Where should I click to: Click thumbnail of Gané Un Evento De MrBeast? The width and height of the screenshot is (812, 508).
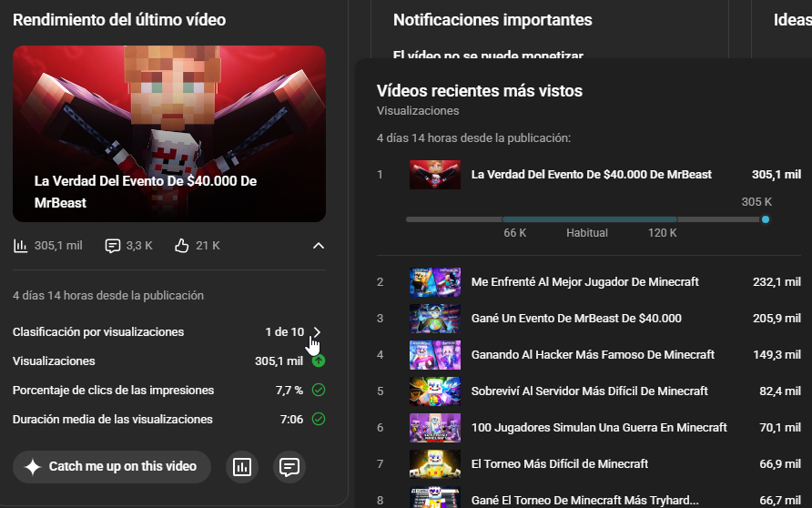pyautogui.click(x=435, y=318)
